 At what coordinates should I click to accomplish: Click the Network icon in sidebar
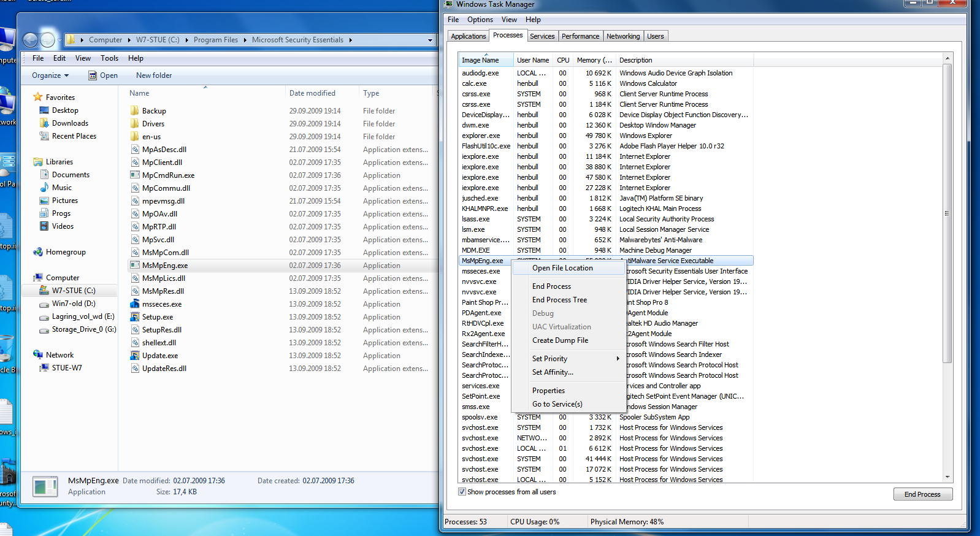click(x=38, y=355)
